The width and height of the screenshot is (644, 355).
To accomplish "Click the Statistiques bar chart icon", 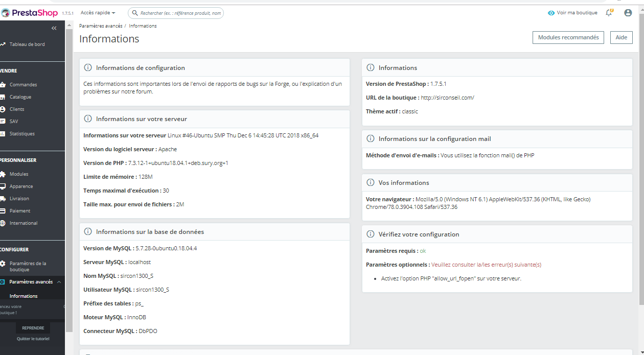I will [3, 134].
